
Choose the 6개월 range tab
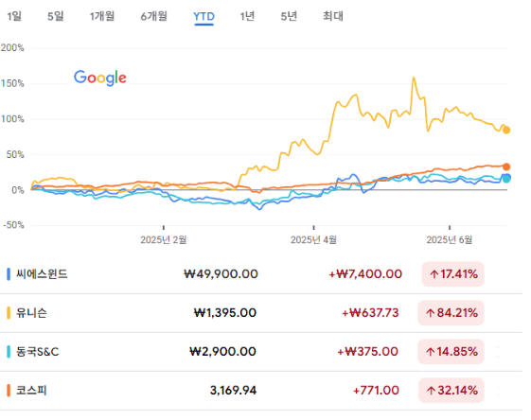click(153, 16)
